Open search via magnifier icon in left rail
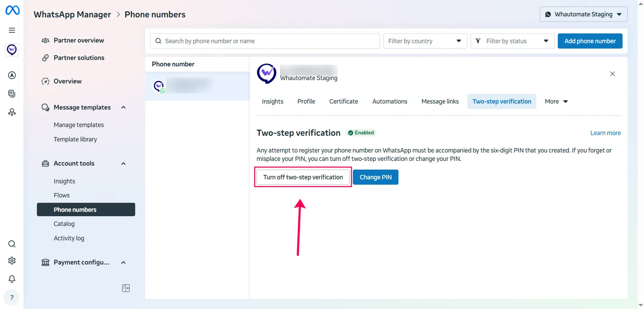The height and width of the screenshot is (309, 644). [x=12, y=244]
